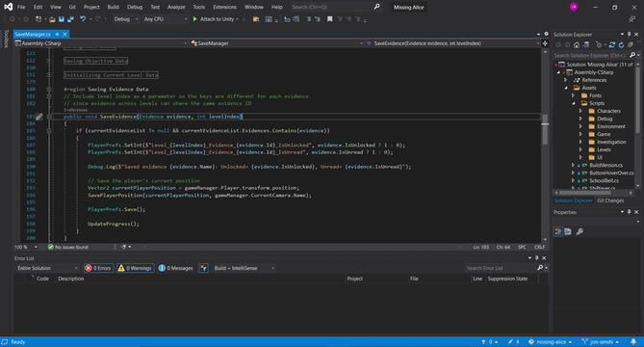This screenshot has height=347, width=644.
Task: Expand the Characters folder
Action: point(580,111)
